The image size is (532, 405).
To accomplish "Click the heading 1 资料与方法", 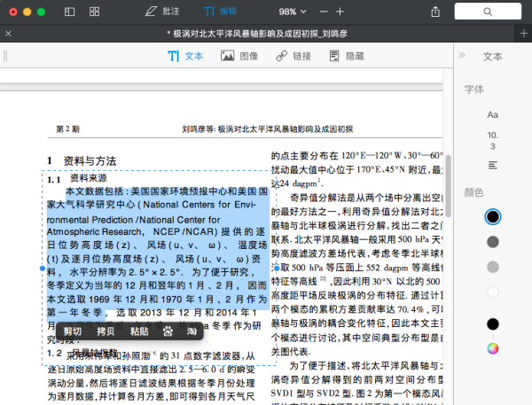I will click(x=82, y=160).
